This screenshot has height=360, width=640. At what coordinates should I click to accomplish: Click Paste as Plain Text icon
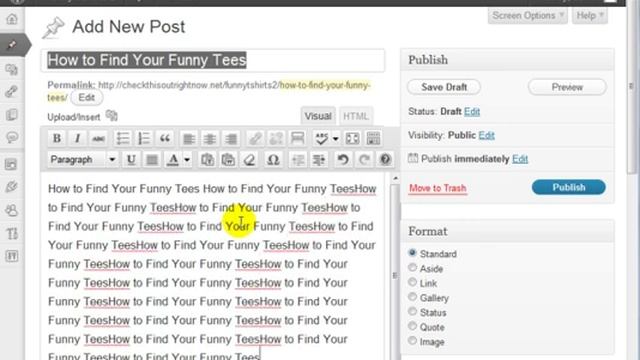[x=207, y=160]
